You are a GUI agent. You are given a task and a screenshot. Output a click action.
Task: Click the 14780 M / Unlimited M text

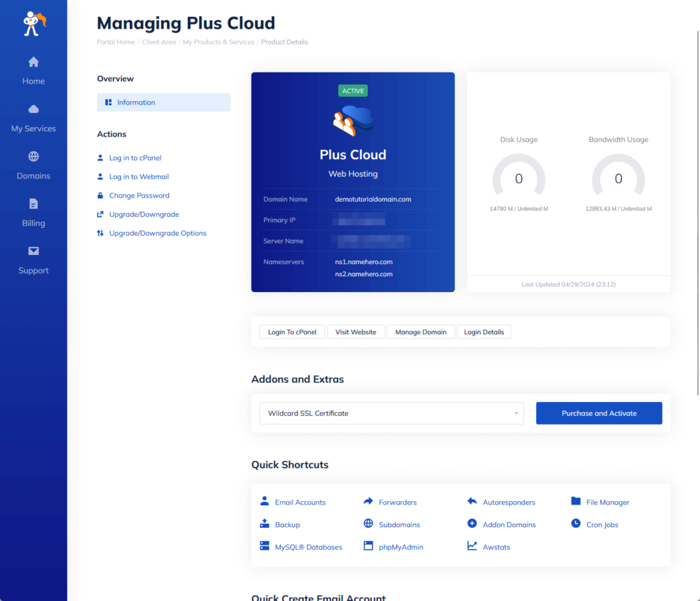coord(519,209)
